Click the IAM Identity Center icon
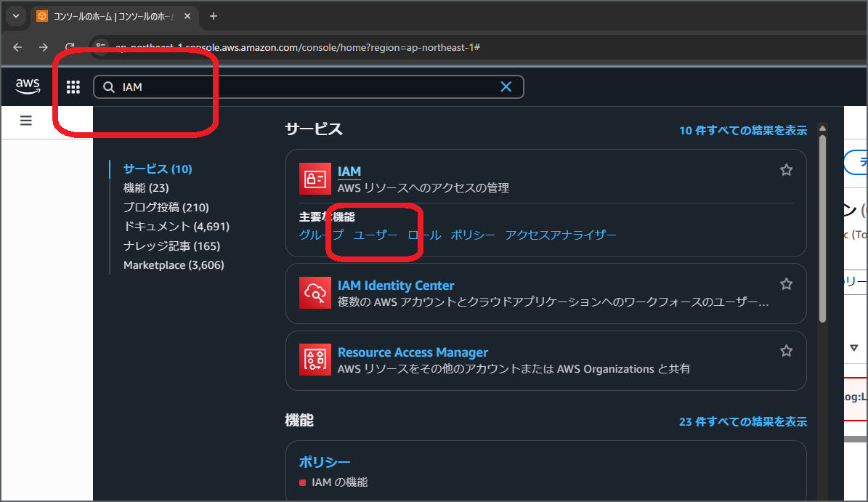This screenshot has height=502, width=868. click(x=315, y=293)
